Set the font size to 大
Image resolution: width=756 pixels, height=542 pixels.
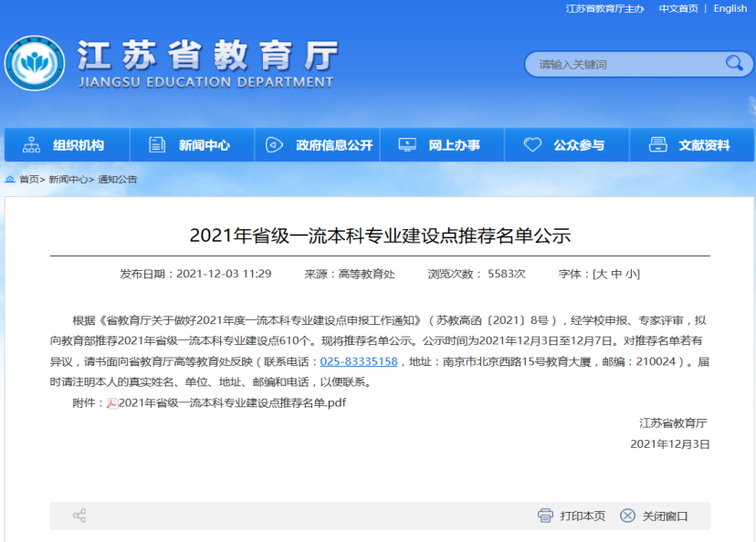coord(603,274)
